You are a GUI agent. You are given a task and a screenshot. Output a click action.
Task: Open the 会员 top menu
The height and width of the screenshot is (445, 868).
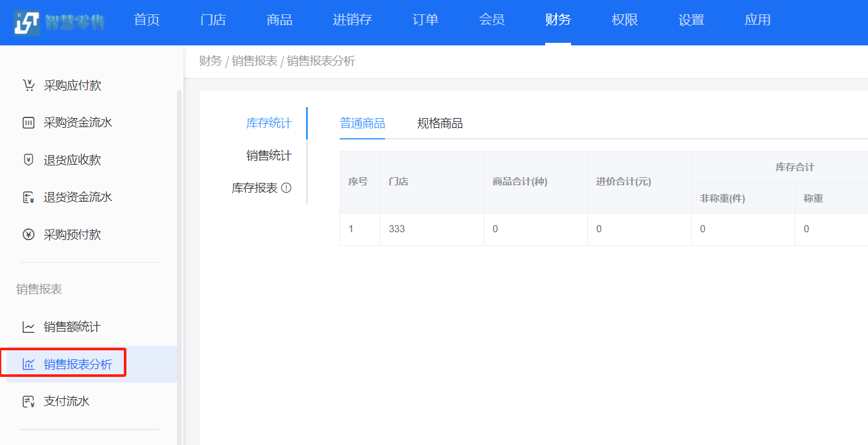492,20
